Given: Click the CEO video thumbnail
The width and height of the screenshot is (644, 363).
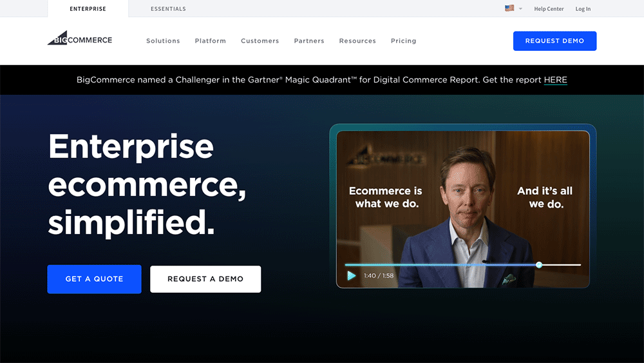Looking at the screenshot, I should point(463,210).
